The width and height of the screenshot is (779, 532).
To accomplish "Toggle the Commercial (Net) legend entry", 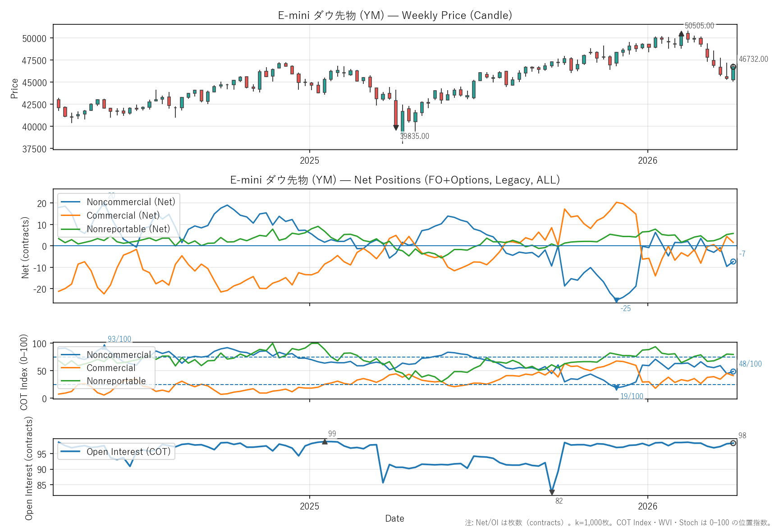I will [123, 216].
